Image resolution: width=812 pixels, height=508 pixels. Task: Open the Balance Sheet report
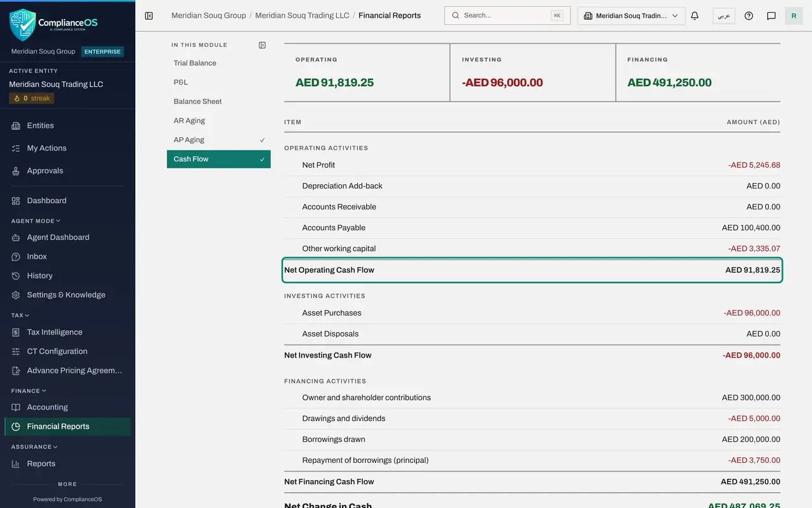[219, 102]
